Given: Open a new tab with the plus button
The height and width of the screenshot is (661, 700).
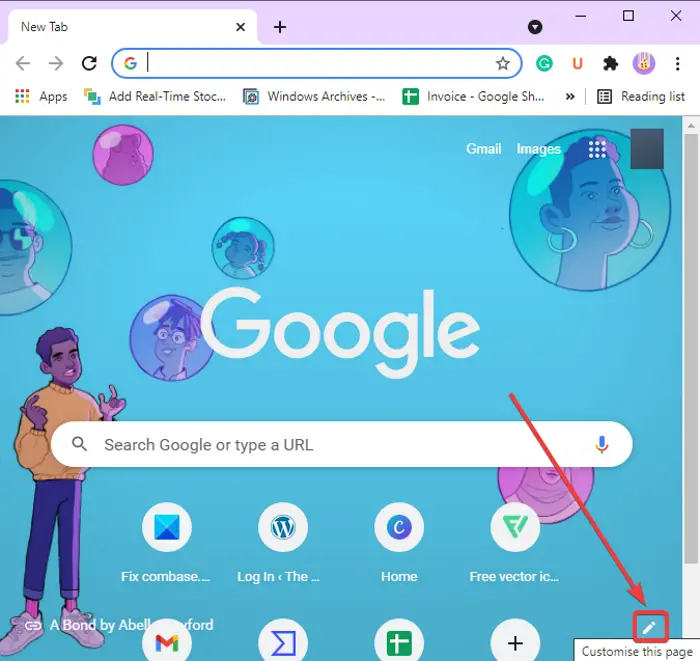Looking at the screenshot, I should coord(280,27).
